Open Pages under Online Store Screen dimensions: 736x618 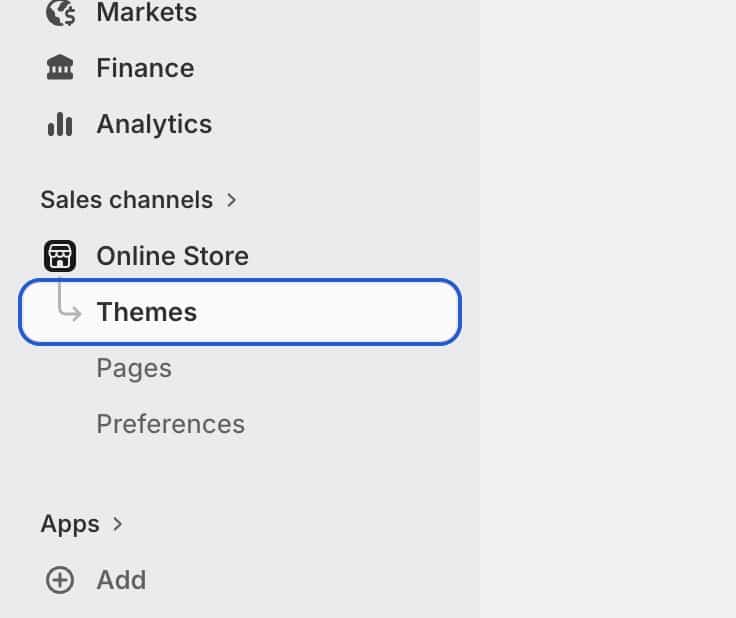coord(134,368)
